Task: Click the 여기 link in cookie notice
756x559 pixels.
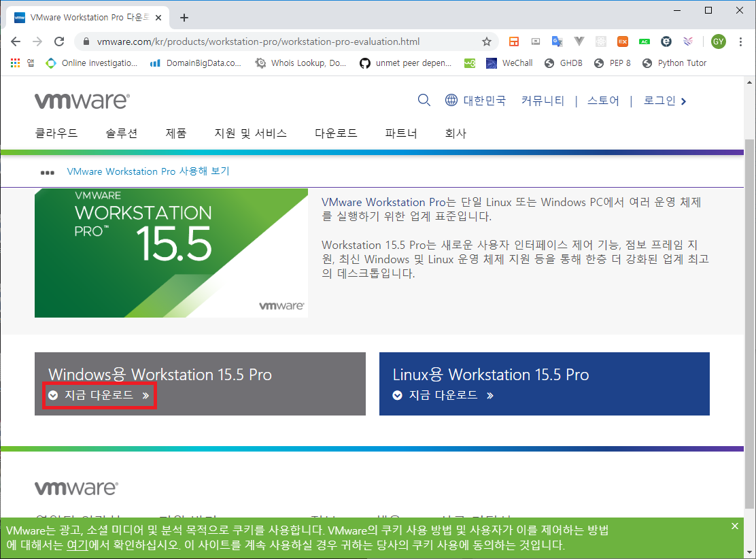Action: click(x=77, y=545)
